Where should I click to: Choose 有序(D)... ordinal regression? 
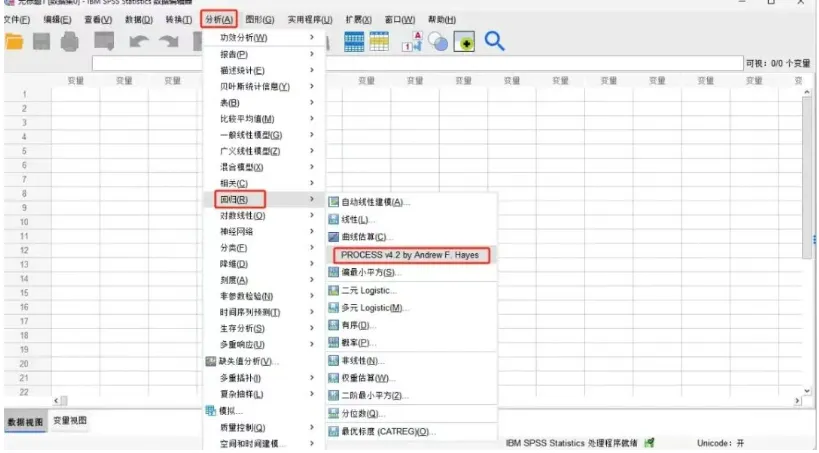(x=352, y=325)
